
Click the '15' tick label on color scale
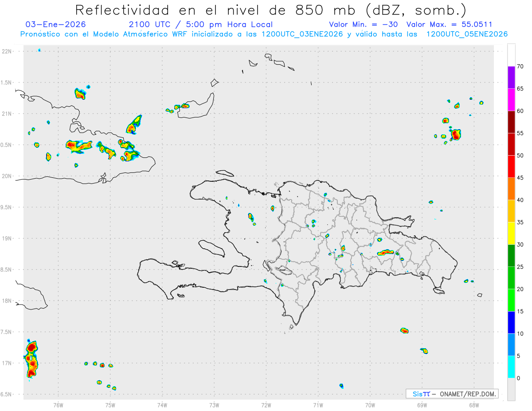[520, 311]
